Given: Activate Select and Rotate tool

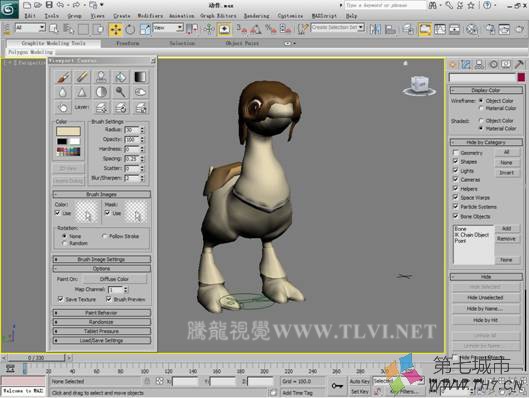Looking at the screenshot, I should [130, 29].
